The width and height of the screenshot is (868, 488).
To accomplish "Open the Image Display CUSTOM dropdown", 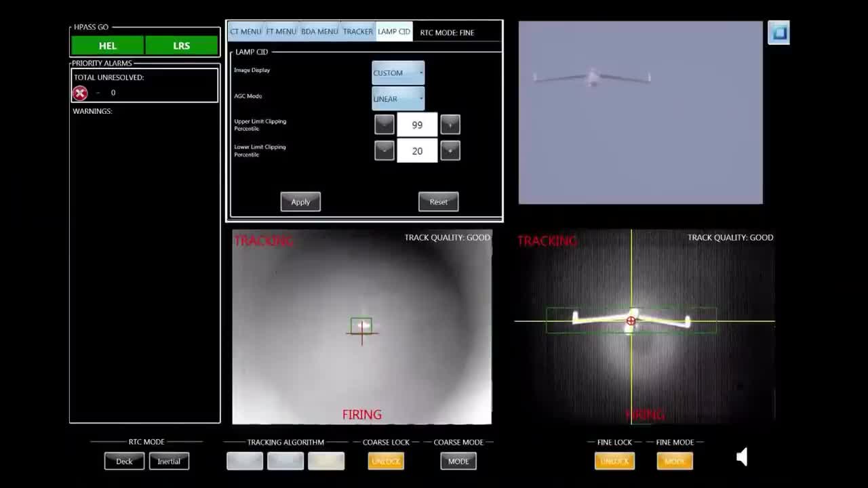I will pos(398,73).
